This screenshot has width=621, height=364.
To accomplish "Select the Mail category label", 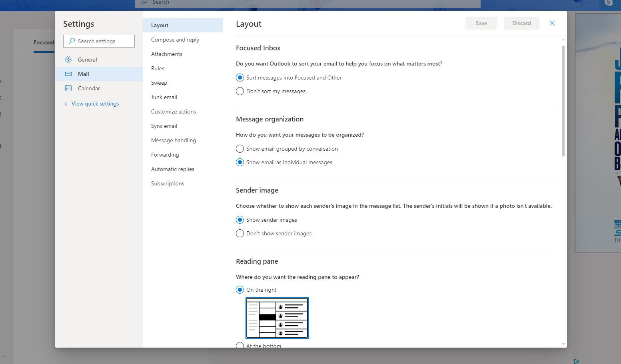I will (83, 74).
